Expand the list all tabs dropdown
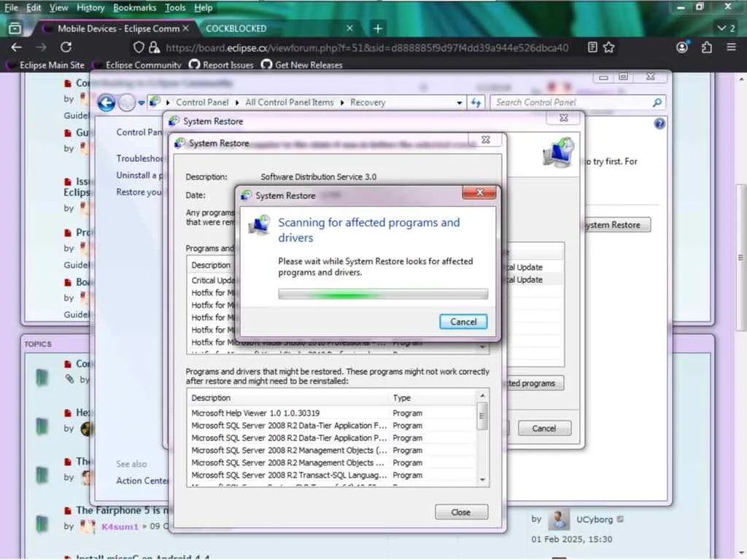This screenshot has width=747, height=560. tap(727, 28)
